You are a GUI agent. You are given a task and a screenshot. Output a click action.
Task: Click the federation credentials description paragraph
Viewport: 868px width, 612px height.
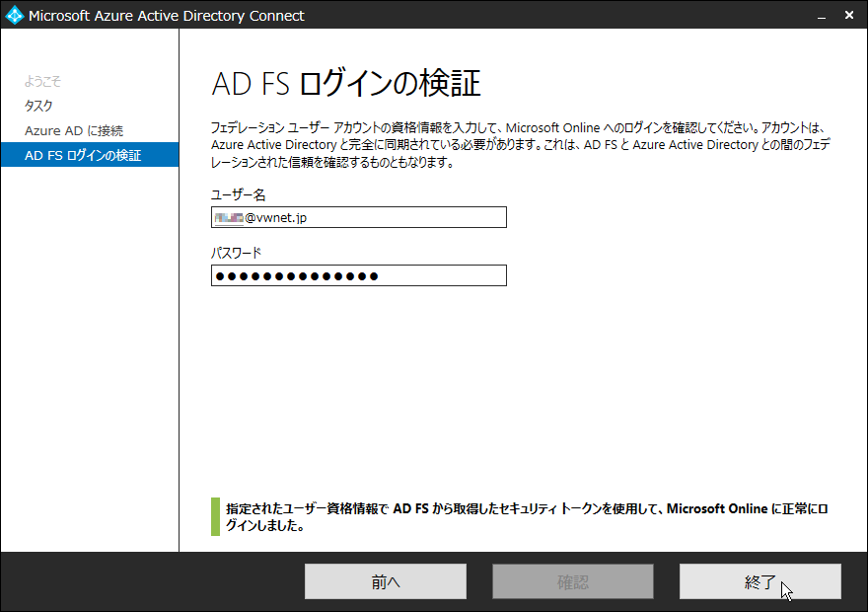(x=521, y=145)
